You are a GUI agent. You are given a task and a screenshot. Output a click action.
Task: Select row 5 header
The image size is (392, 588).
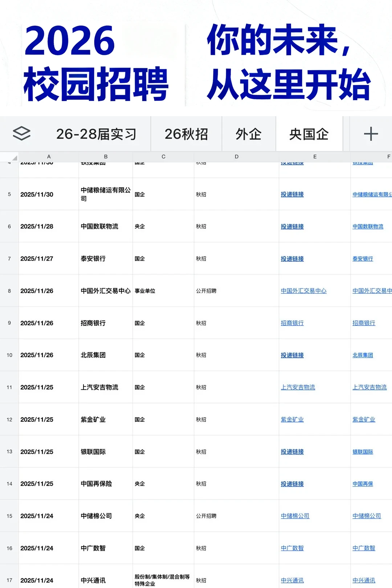pos(9,194)
